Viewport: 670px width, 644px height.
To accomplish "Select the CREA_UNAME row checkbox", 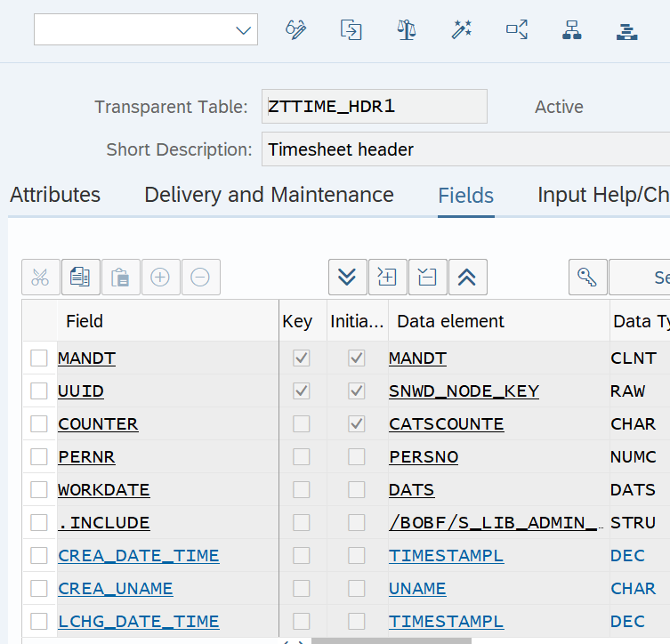I will click(x=39, y=588).
